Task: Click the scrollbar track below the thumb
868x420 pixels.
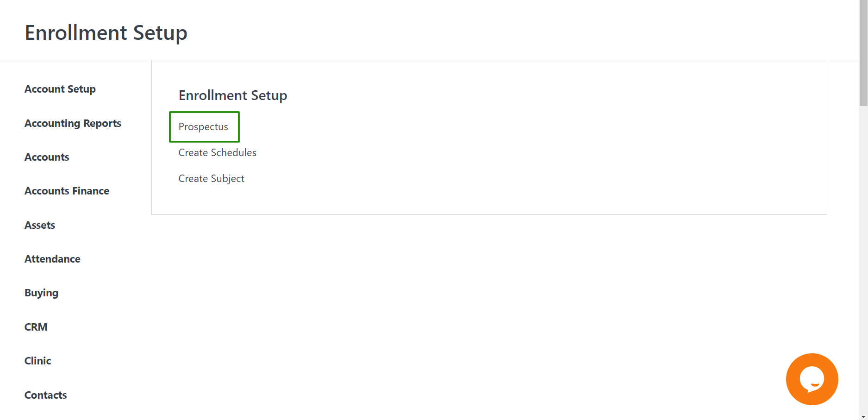Action: click(863, 259)
